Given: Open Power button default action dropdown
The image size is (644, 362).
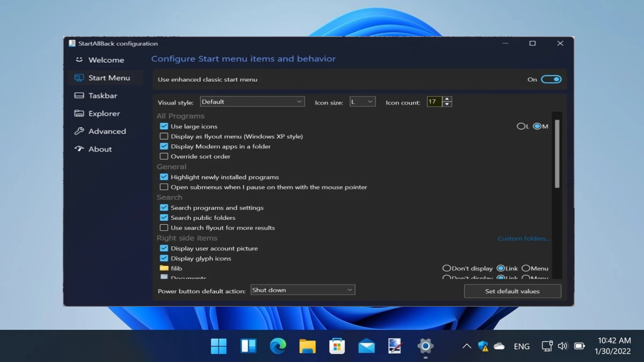Looking at the screenshot, I should click(x=302, y=290).
